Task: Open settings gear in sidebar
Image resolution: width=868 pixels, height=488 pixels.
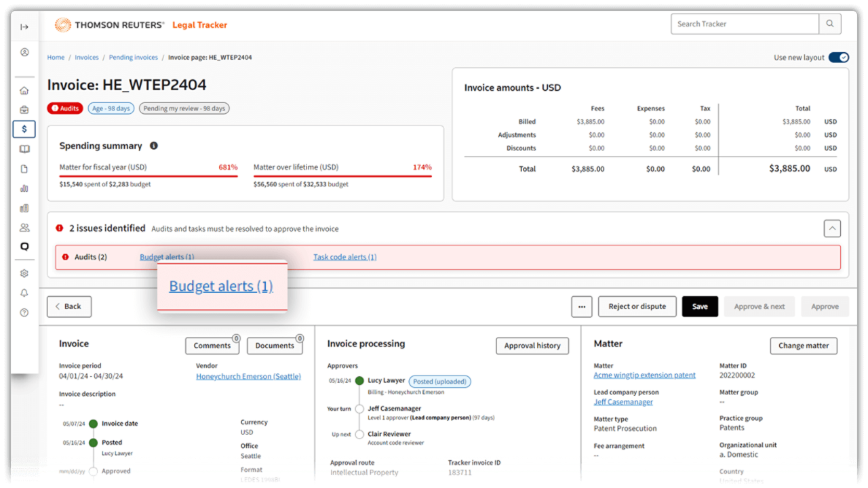Action: [24, 274]
